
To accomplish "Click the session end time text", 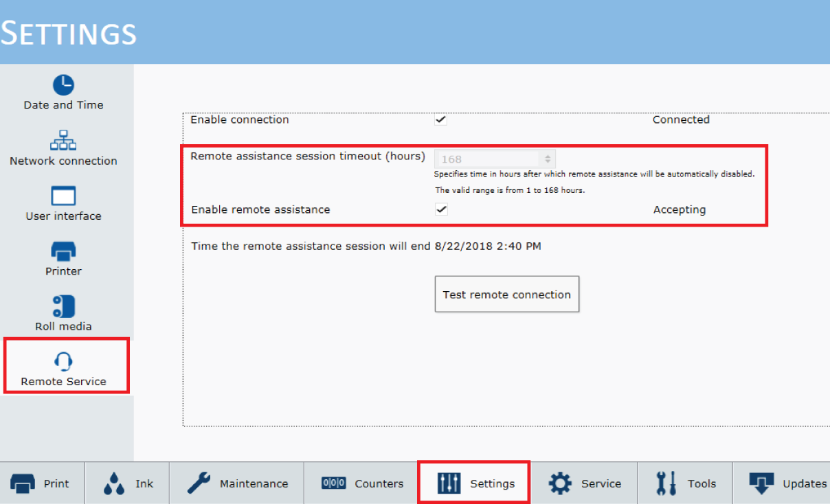I will 487,246.
